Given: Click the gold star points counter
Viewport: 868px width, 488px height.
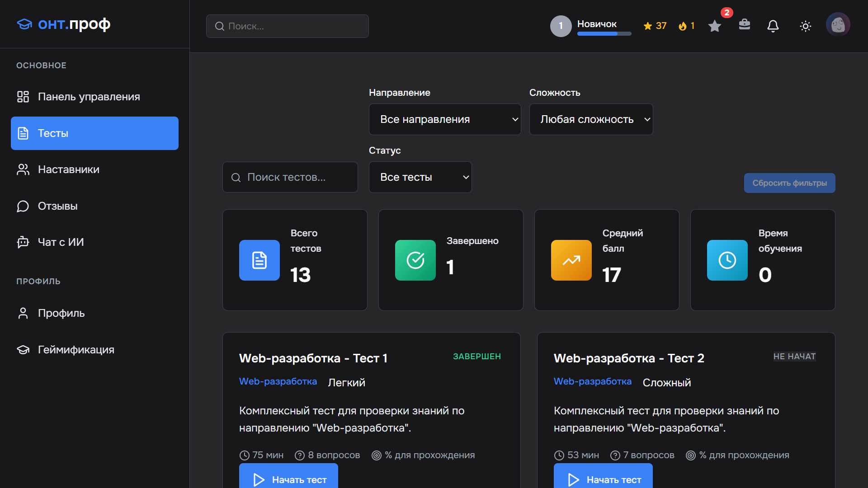Looking at the screenshot, I should click(x=655, y=26).
